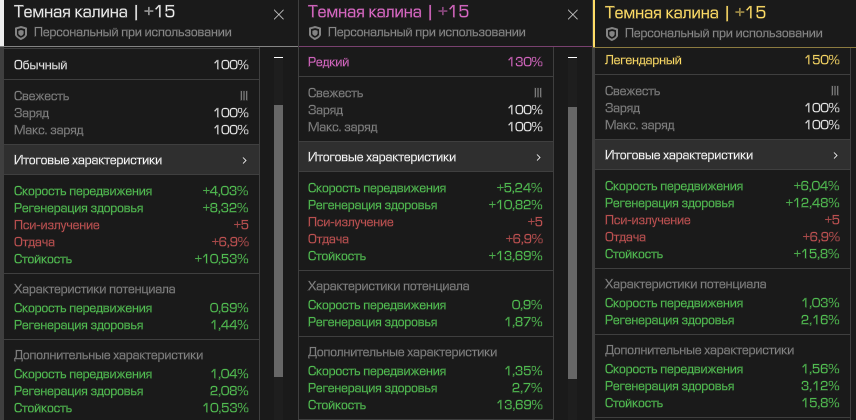Image resolution: width=856 pixels, height=420 pixels.
Task: Expand Итоговые характеристики in the Легендарный panel
Action: 725,155
